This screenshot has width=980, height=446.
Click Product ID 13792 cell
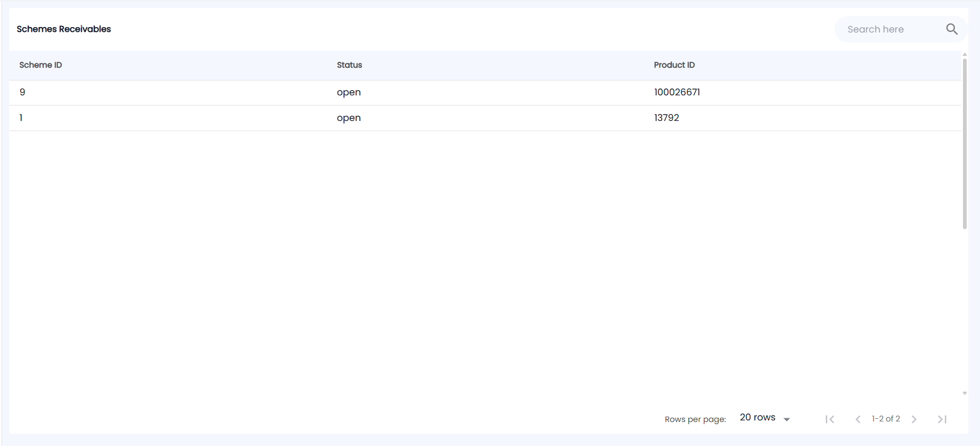click(666, 118)
